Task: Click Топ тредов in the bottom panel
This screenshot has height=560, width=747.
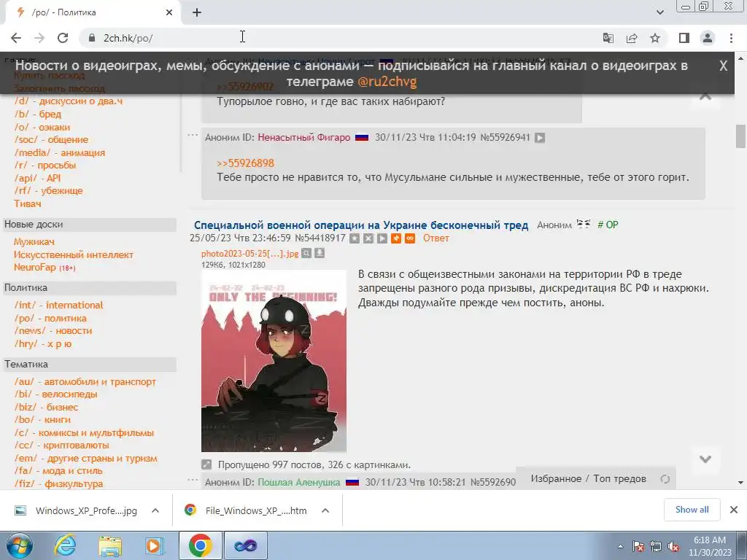Action: (x=619, y=478)
